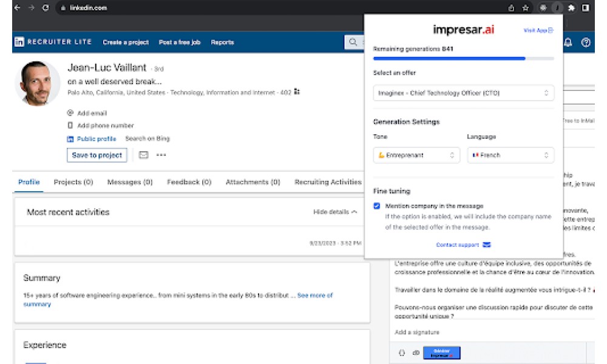Viewport: 607px width, 364px height.
Task: Click the browser forward arrow
Action: 32,8
